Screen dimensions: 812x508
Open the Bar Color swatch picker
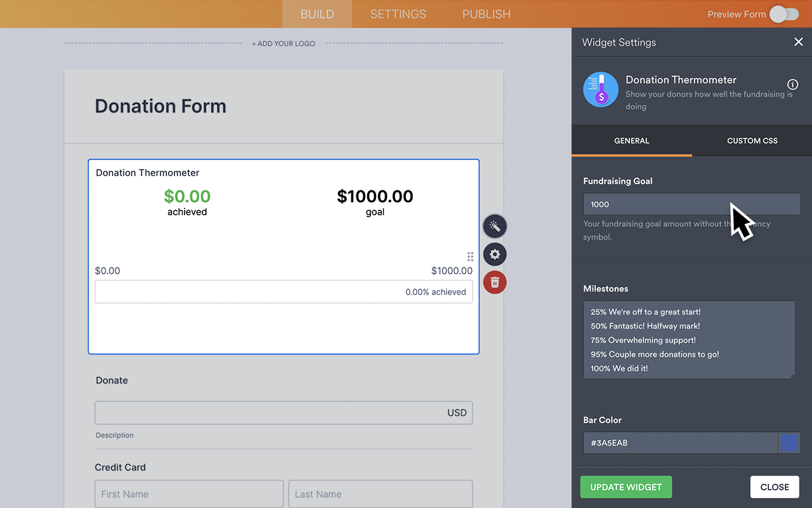tap(789, 443)
